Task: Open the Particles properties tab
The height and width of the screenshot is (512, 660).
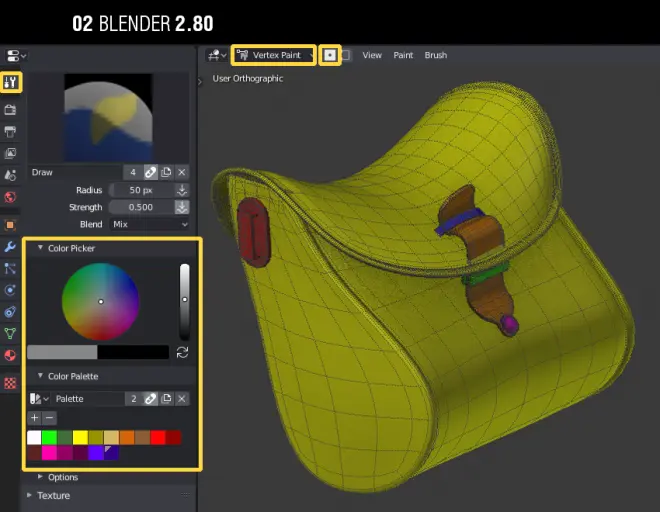Action: tap(10, 268)
